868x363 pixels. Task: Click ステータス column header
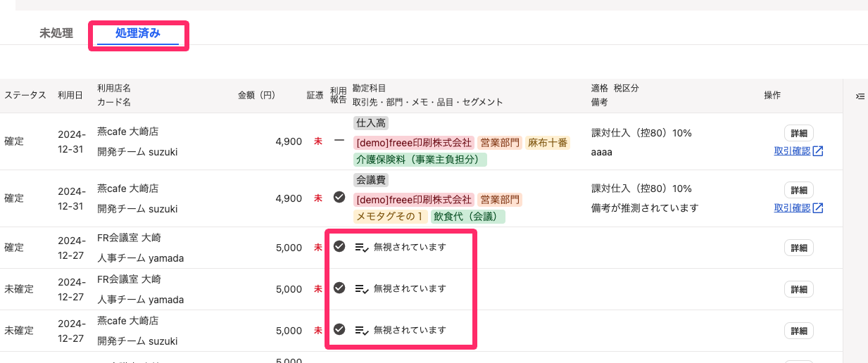(25, 95)
